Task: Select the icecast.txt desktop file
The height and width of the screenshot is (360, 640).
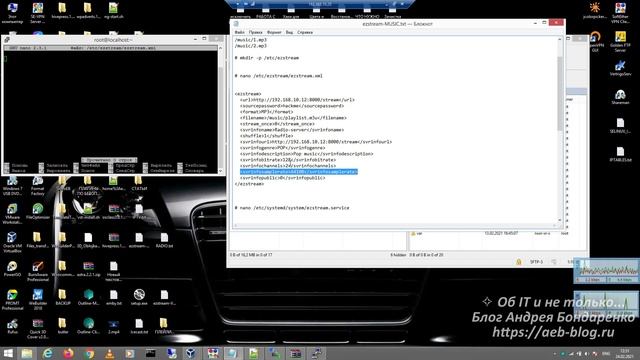Action: [139, 326]
